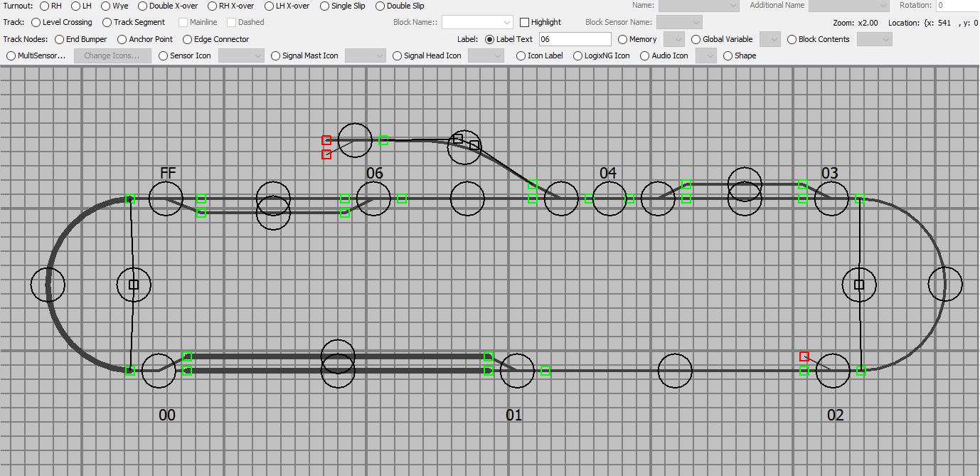
Task: Click the Label Text input field
Action: point(575,39)
